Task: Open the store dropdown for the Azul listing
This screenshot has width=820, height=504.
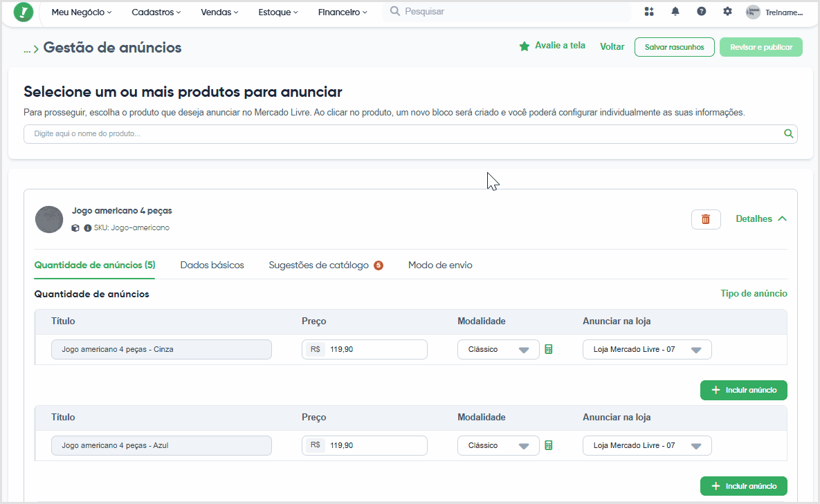Action: click(x=648, y=445)
